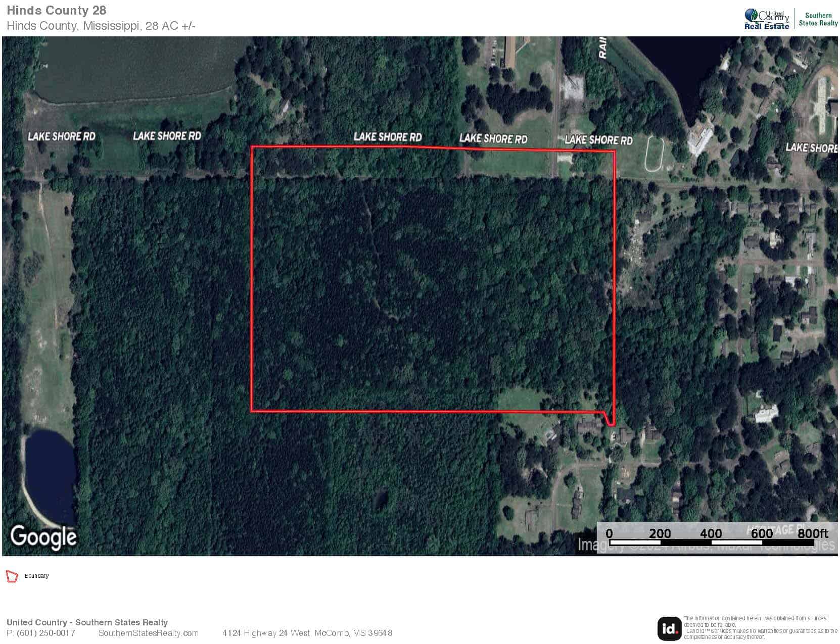
Task: Open the SouthernStatesRealty.com link
Action: [x=149, y=633]
